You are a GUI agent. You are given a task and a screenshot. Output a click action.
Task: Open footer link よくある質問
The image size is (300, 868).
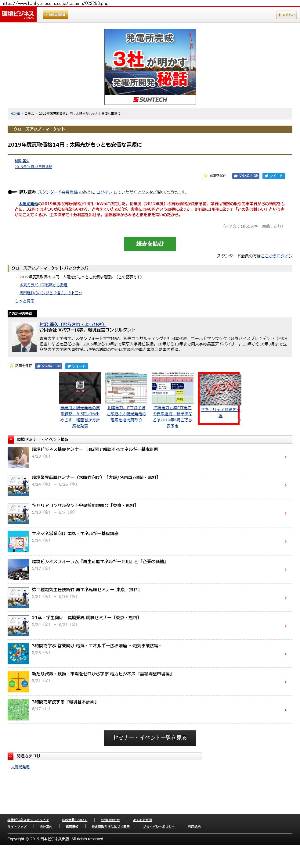[x=143, y=820]
